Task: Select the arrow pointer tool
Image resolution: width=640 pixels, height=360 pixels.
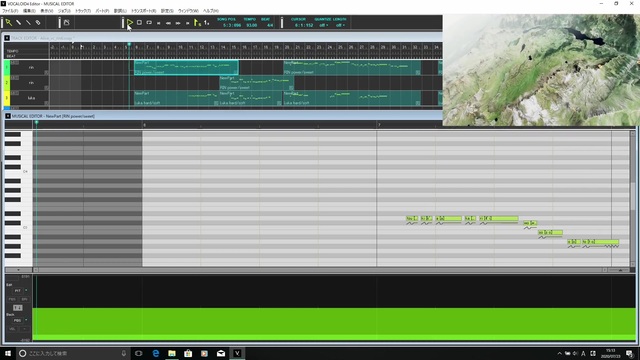Action: click(x=9, y=22)
